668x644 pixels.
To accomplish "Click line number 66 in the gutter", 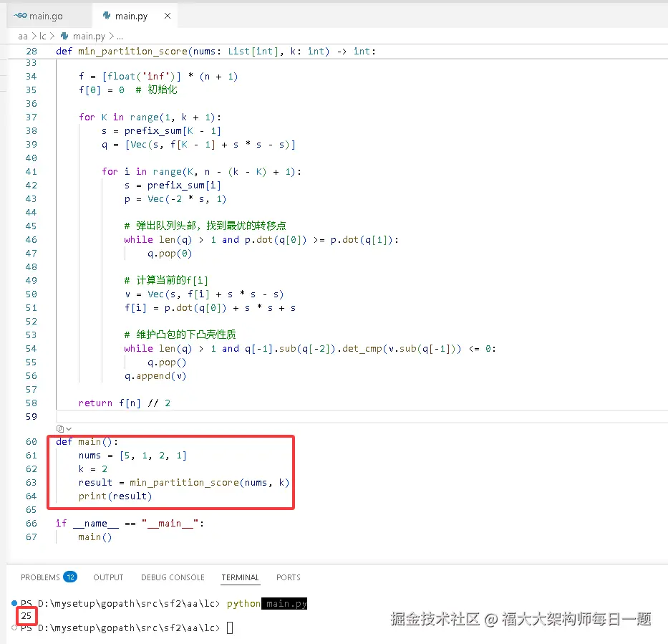I will coord(31,524).
